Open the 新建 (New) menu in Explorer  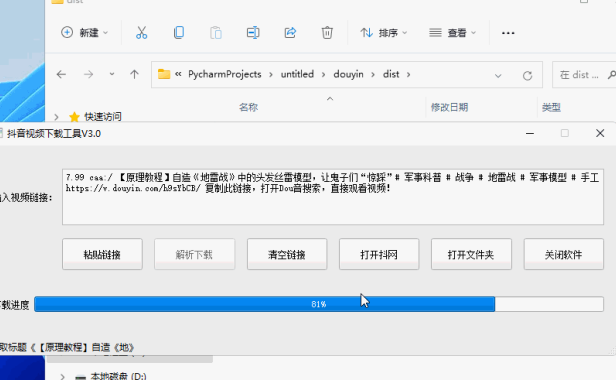pos(84,33)
